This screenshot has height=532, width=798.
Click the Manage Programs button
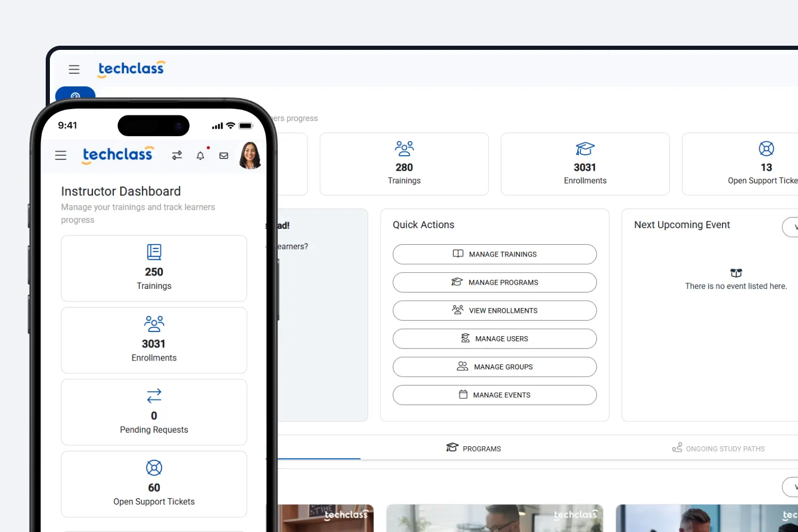[x=494, y=282]
